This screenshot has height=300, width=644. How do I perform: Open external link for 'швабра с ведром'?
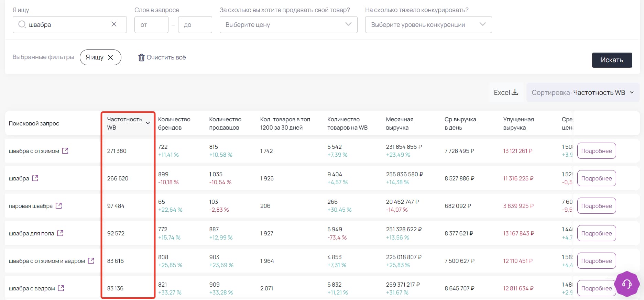point(61,288)
